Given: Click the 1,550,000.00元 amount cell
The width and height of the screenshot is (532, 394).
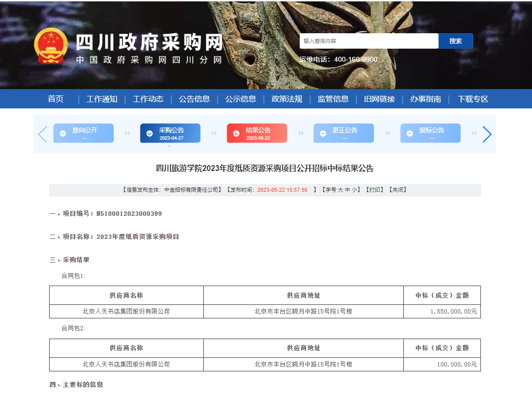Looking at the screenshot, I should [442, 312].
